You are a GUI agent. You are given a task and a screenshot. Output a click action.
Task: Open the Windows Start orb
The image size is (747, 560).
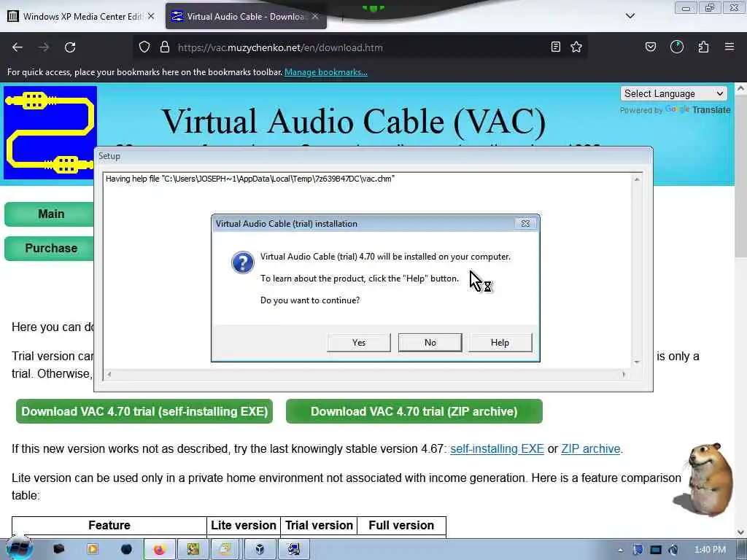(19, 548)
